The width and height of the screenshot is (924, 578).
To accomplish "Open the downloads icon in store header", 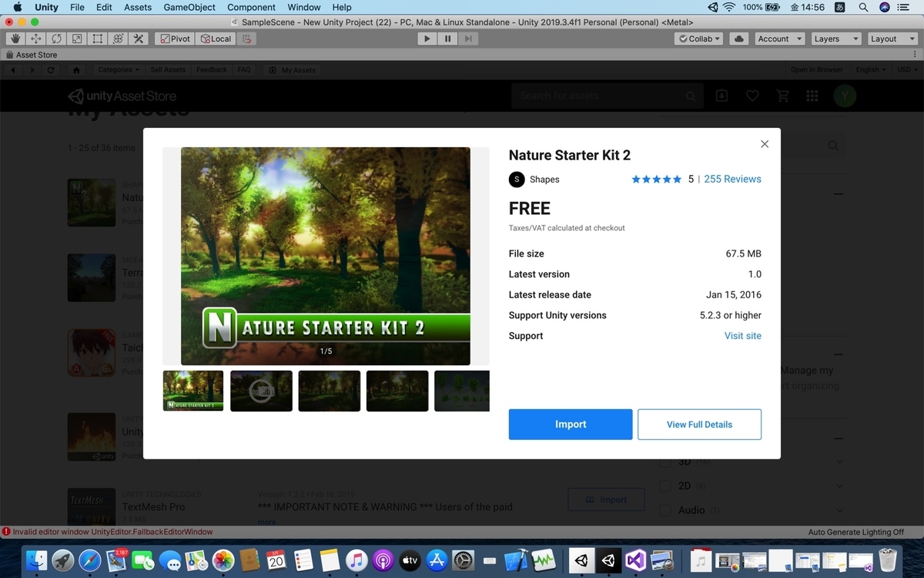I will [x=721, y=96].
